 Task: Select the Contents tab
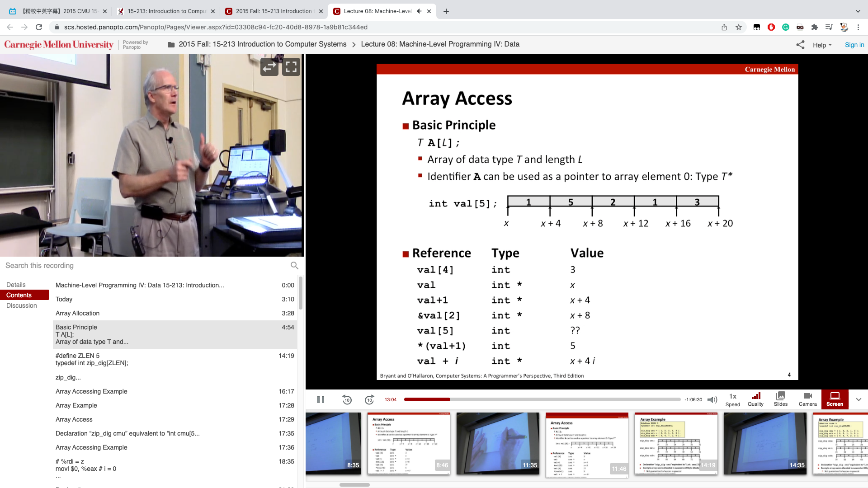(x=24, y=295)
